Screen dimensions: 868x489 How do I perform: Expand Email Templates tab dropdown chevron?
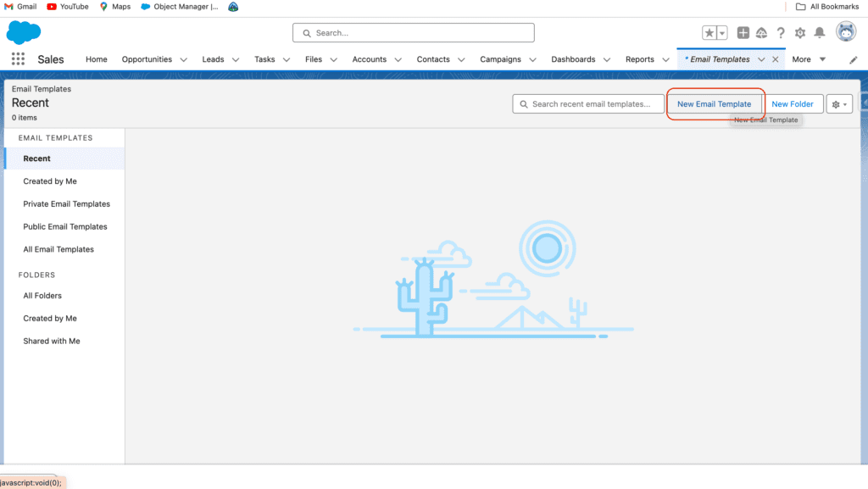pos(761,59)
